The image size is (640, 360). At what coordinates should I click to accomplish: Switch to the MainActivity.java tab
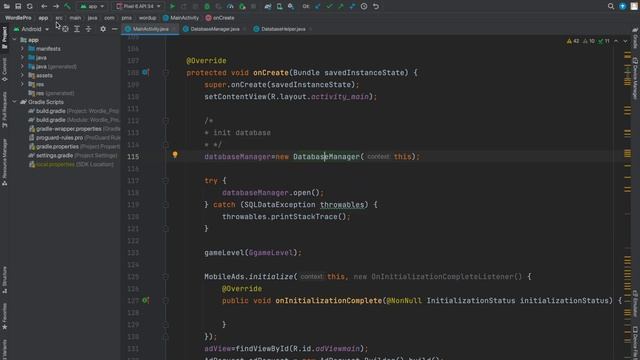coord(150,29)
